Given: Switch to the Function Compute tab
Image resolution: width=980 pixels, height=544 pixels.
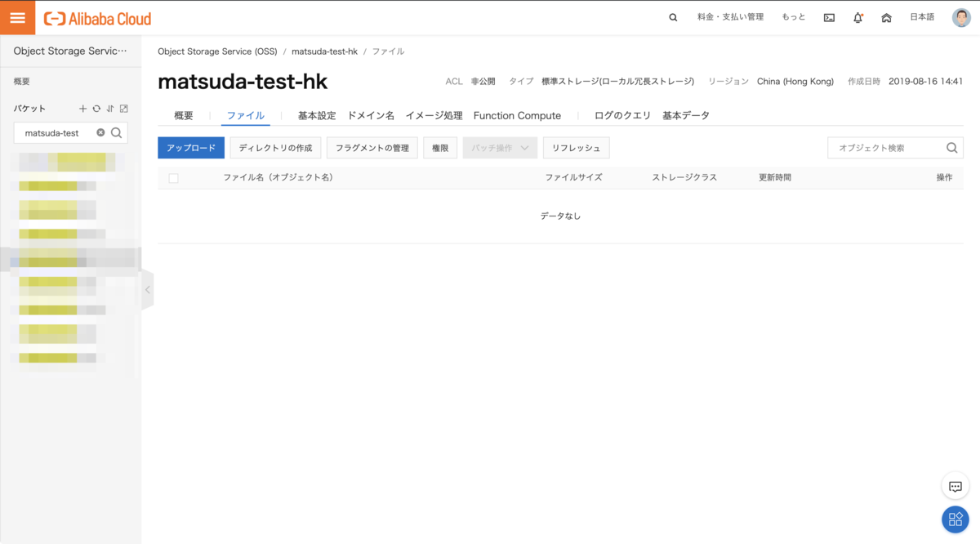Looking at the screenshot, I should [517, 116].
